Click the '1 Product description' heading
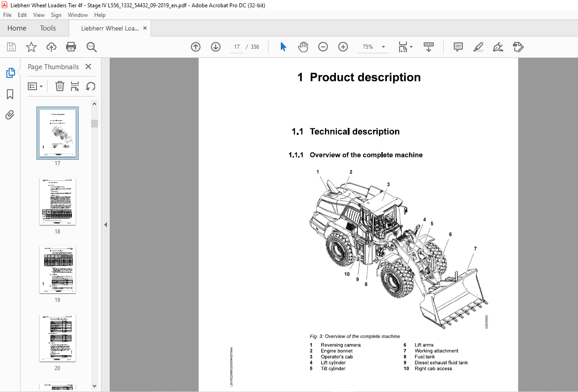 point(359,77)
